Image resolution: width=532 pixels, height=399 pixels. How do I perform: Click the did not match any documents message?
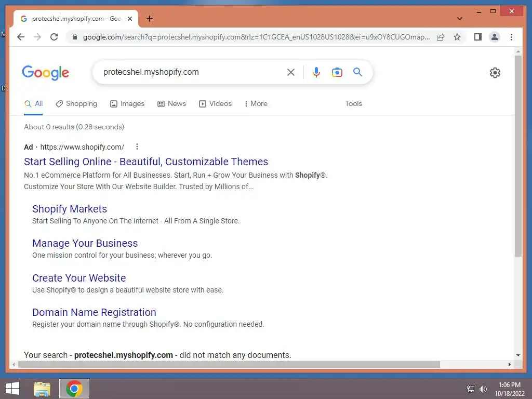(x=157, y=355)
